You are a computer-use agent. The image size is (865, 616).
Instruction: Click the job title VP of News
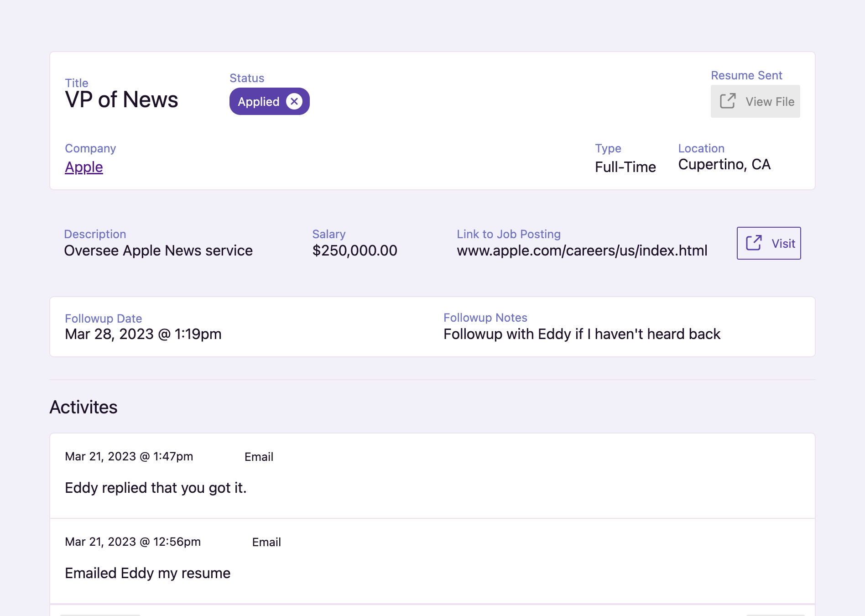(121, 100)
